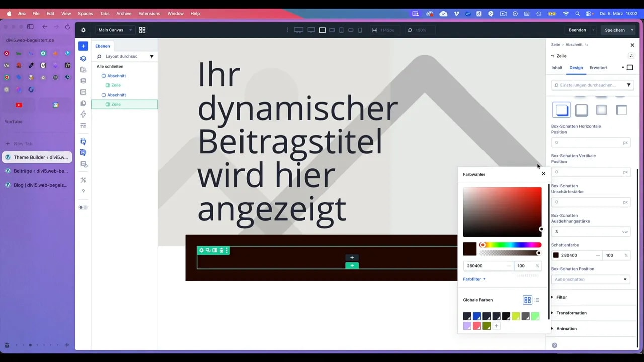Select the desktop viewport preview icon
Screen dimensions: 644x362
click(x=298, y=30)
